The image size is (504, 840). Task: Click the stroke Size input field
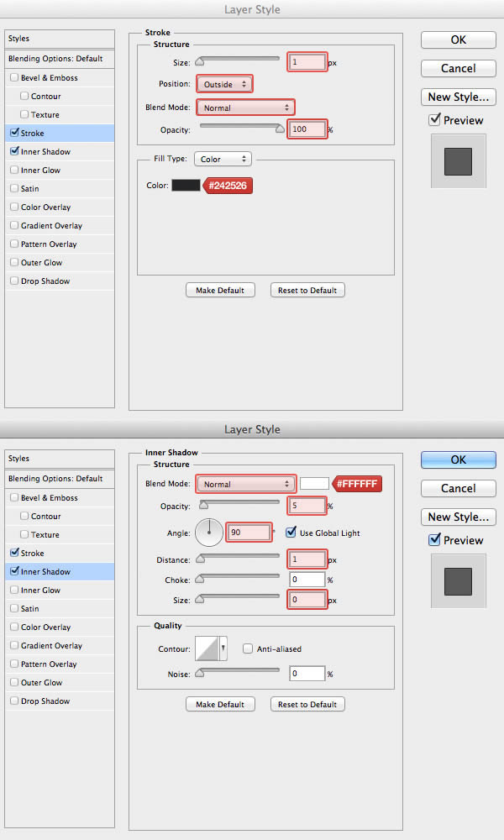(x=307, y=62)
